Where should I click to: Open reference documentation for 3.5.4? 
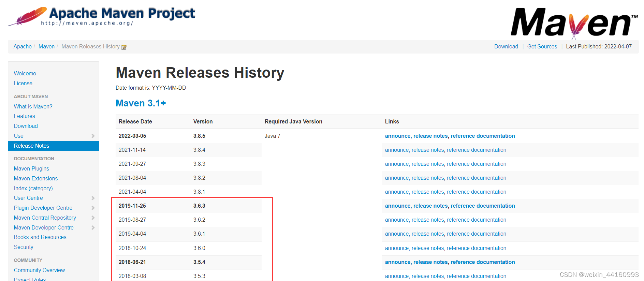(483, 262)
